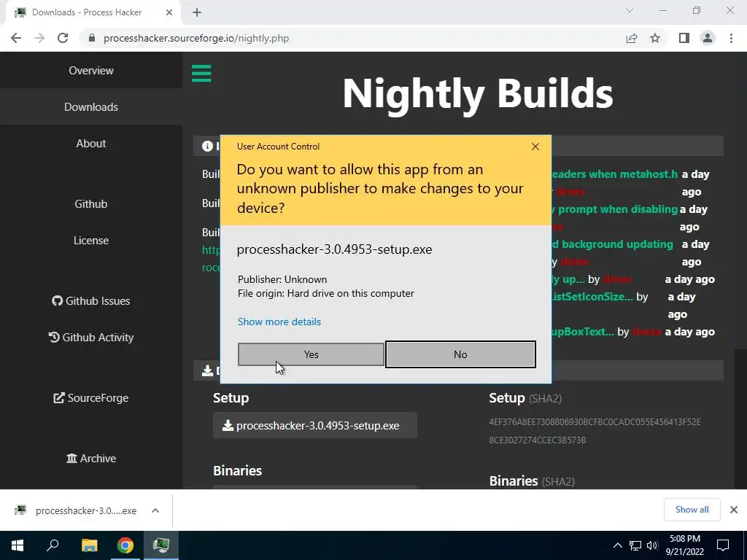Viewport: 747px width, 560px height.
Task: Expand download item options chevron
Action: click(155, 510)
